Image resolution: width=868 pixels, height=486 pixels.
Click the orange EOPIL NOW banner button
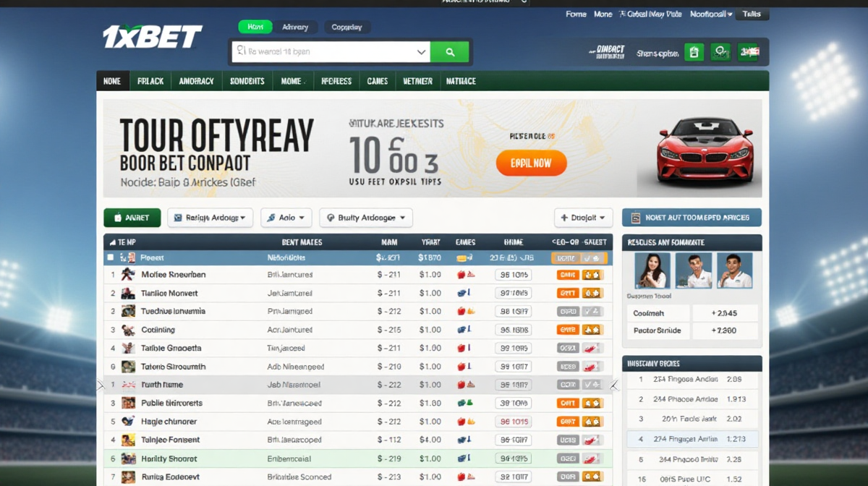(x=531, y=163)
